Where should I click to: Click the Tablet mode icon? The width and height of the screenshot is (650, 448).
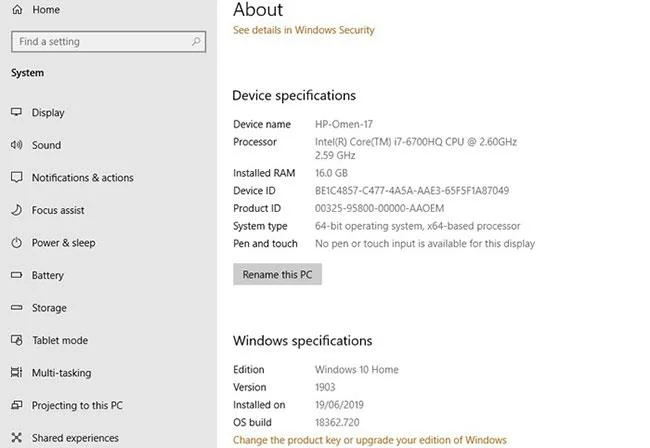click(17, 340)
